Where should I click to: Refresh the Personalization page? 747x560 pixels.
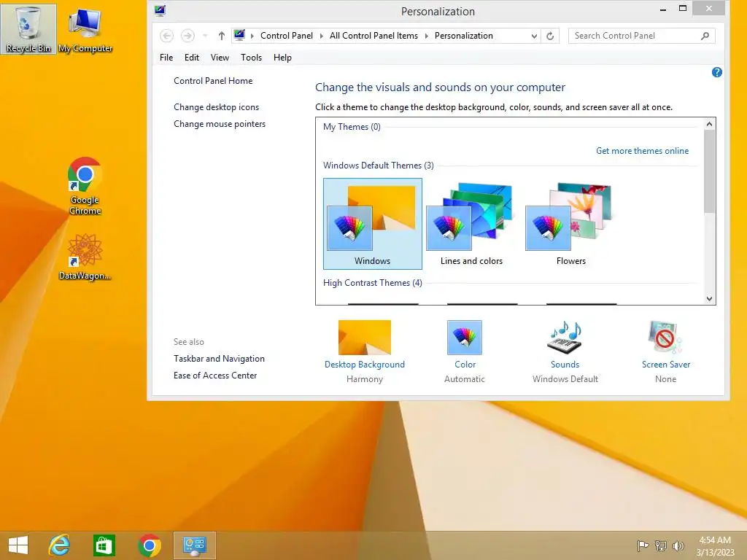(x=550, y=36)
